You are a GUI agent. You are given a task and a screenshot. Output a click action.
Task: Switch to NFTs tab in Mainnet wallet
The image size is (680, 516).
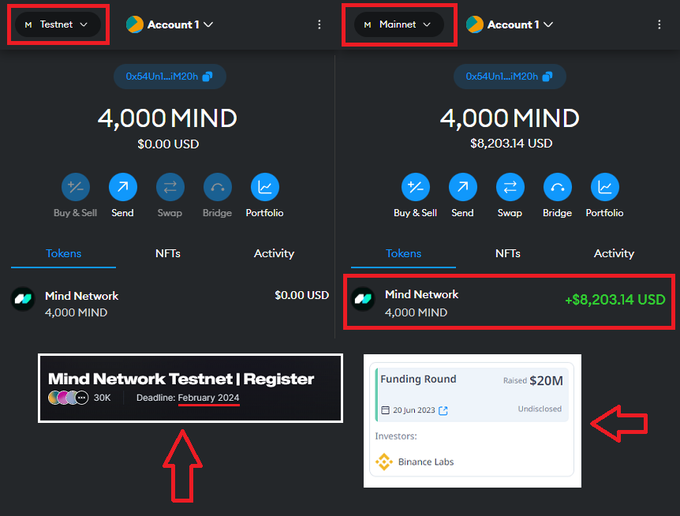(x=508, y=254)
